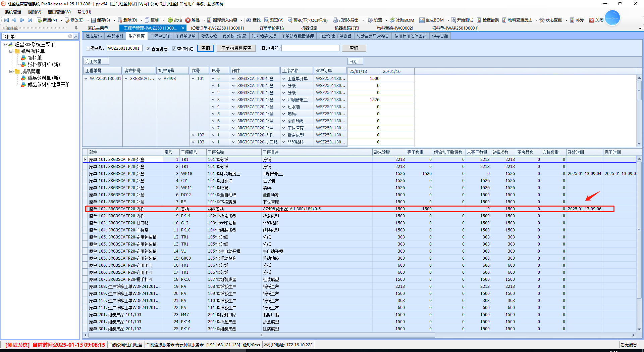Click the 查找 binoculars icon
This screenshot has height=352, width=644.
(249, 20)
